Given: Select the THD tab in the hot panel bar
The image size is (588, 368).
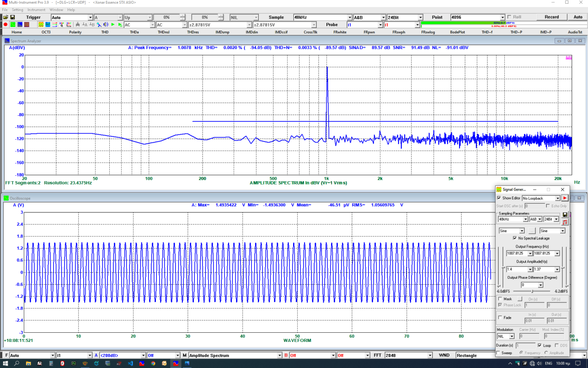Looking at the screenshot, I should [x=105, y=32].
